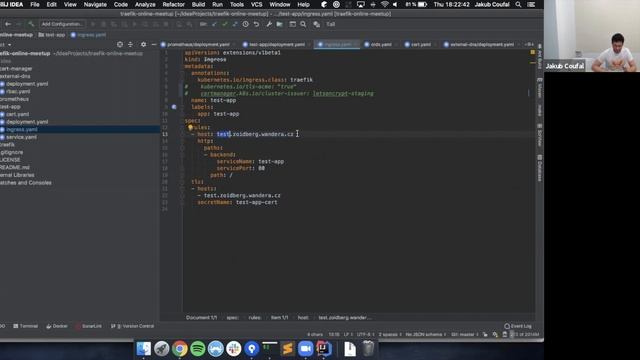Open the Terminal tool window
The height and width of the screenshot is (360, 640).
click(26, 326)
